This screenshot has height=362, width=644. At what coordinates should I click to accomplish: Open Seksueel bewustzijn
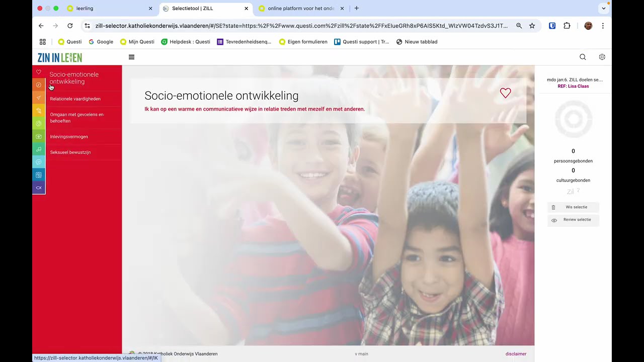[x=70, y=152]
